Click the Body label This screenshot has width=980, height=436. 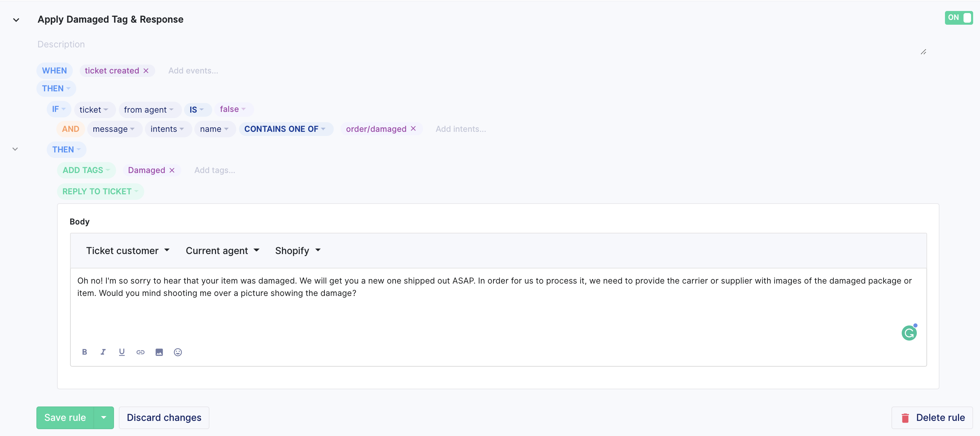(x=80, y=221)
